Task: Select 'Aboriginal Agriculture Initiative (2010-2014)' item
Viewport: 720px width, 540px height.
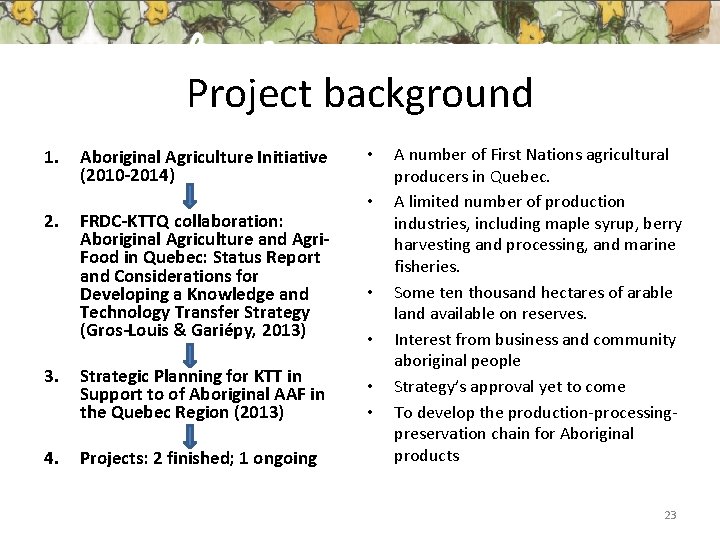Action: [x=203, y=166]
